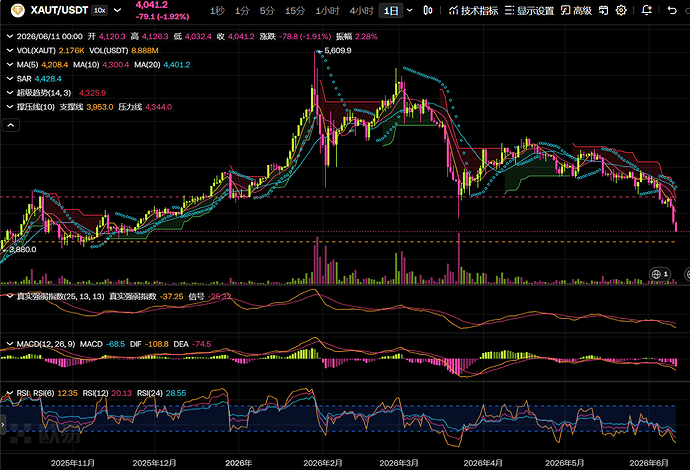Expand the SAR indicator row chevron
The height and width of the screenshot is (470, 690).
pos(10,79)
